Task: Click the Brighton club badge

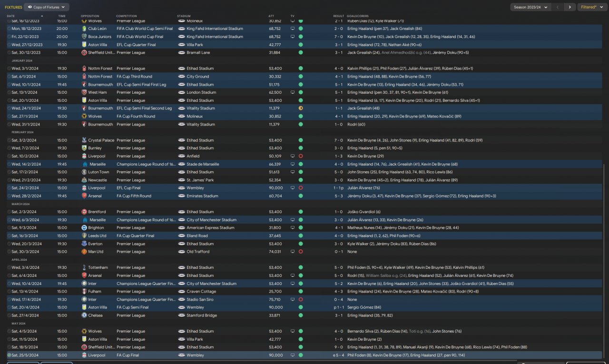Action: click(84, 228)
